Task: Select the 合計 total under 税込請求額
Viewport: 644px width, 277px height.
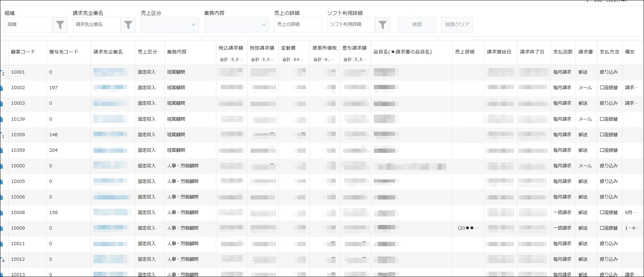Action: pos(231,59)
